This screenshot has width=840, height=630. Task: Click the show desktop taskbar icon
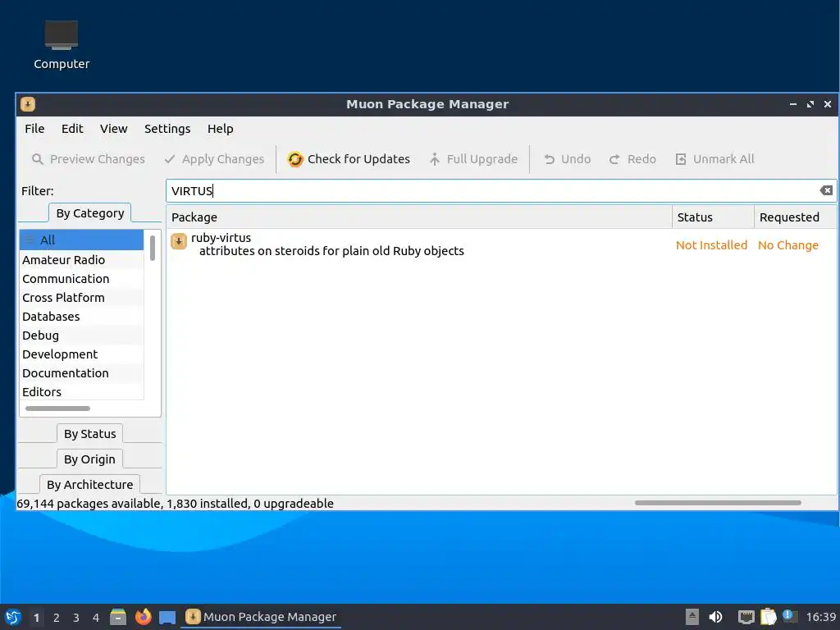coord(167,617)
